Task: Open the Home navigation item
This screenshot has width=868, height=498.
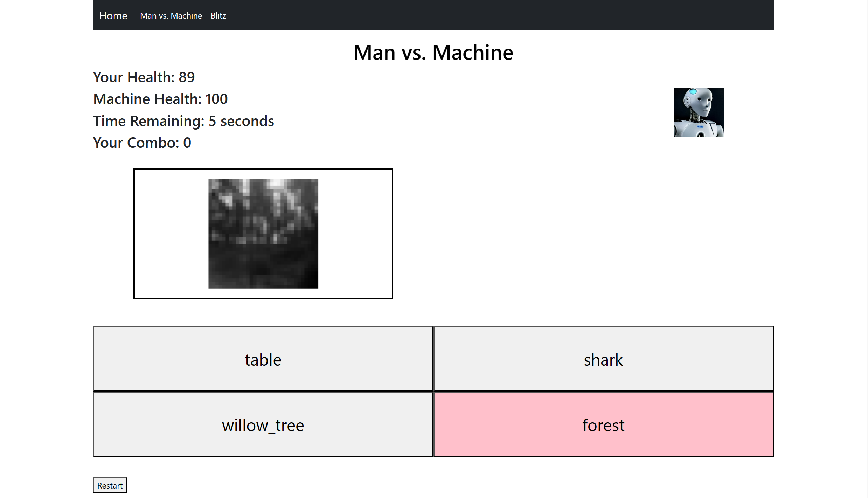Action: 113,15
